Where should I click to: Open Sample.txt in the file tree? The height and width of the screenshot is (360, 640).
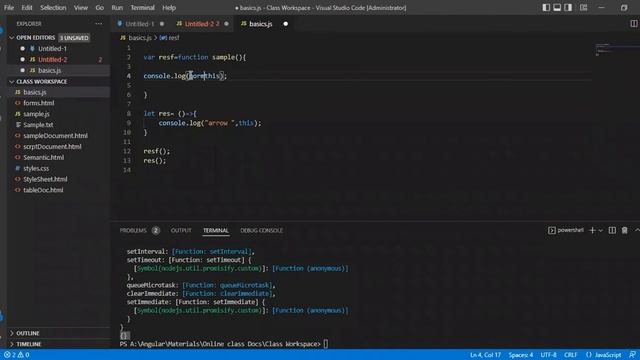38,125
